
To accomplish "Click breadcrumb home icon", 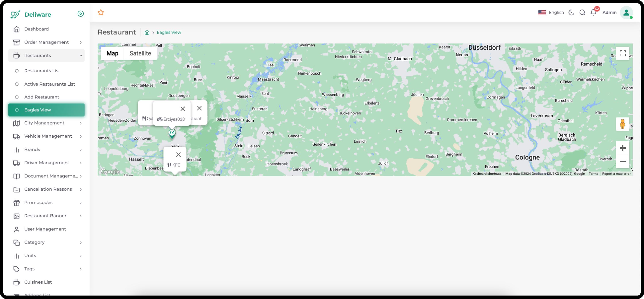I will [x=147, y=33].
